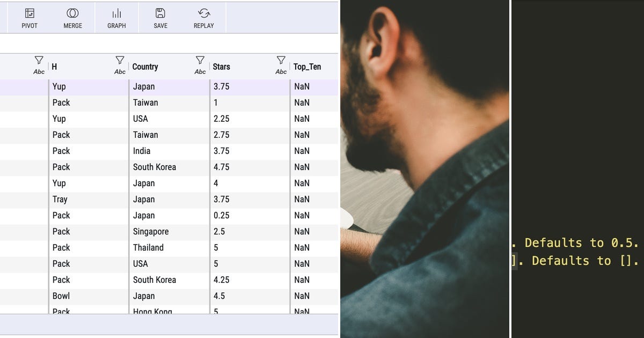Click the 'Defaults to 0.5.' terminal text

[x=583, y=243]
